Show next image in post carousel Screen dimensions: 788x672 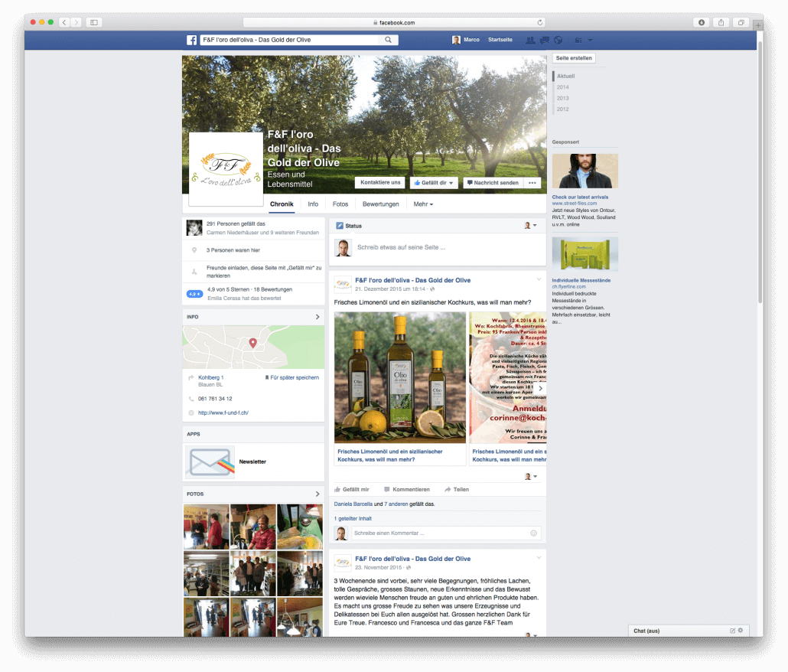[x=540, y=389]
